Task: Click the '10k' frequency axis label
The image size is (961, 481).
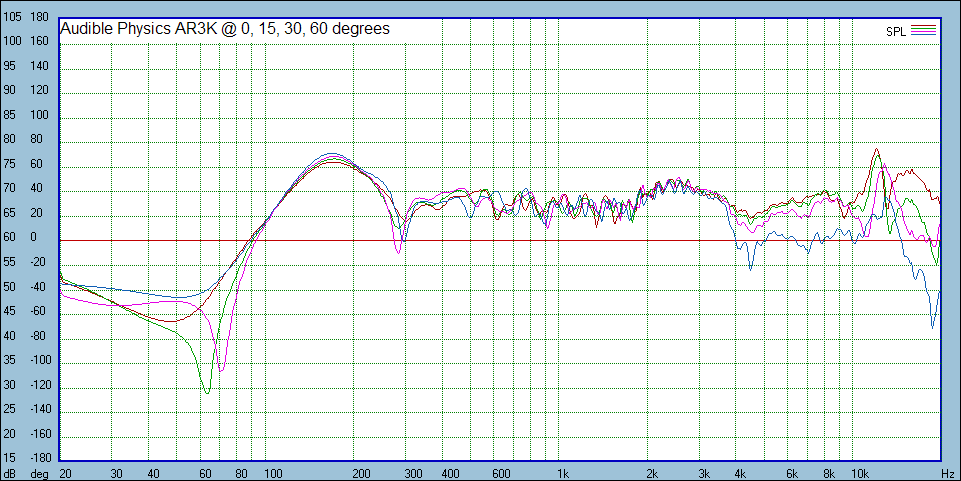Action: 860,474
